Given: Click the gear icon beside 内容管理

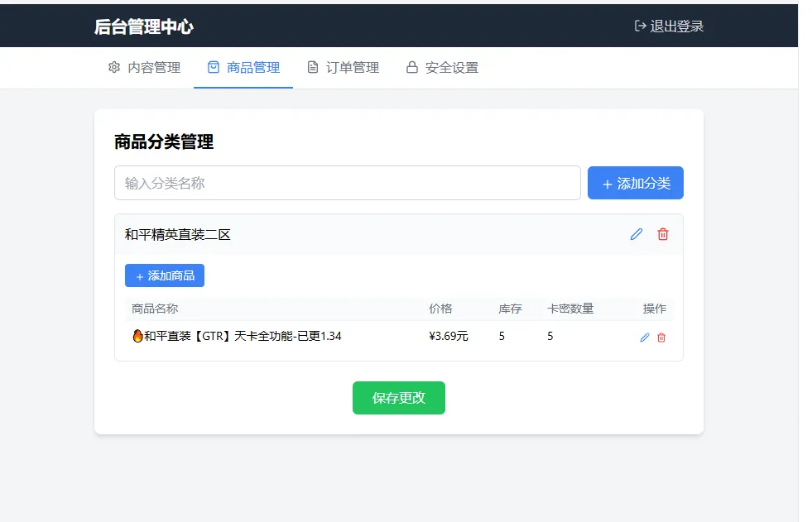Looking at the screenshot, I should point(113,68).
